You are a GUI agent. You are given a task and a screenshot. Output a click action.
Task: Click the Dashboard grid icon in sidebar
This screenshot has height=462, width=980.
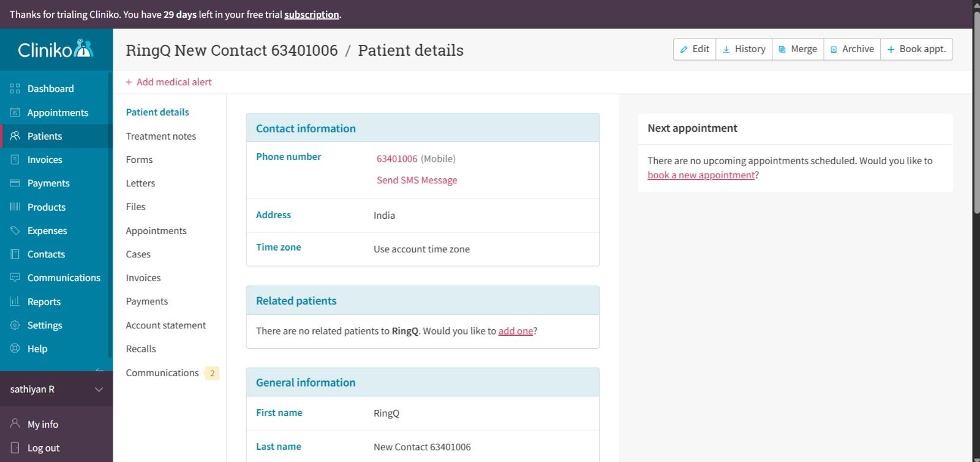tap(15, 89)
